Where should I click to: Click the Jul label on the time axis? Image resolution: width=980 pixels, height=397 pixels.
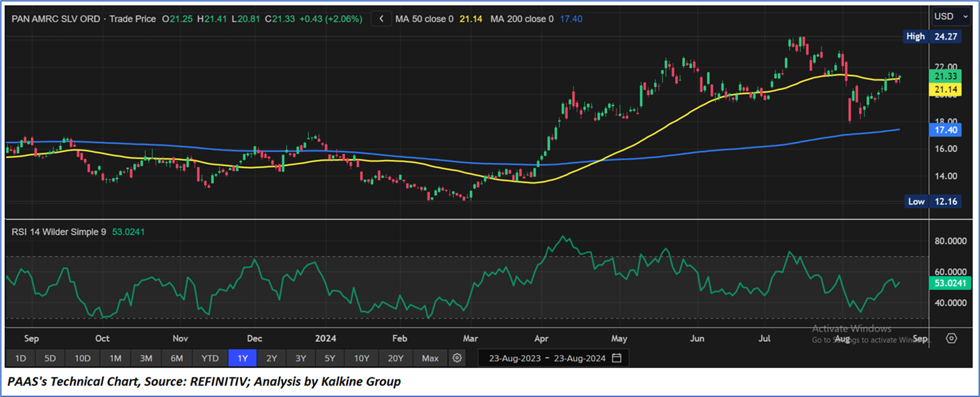click(x=765, y=338)
